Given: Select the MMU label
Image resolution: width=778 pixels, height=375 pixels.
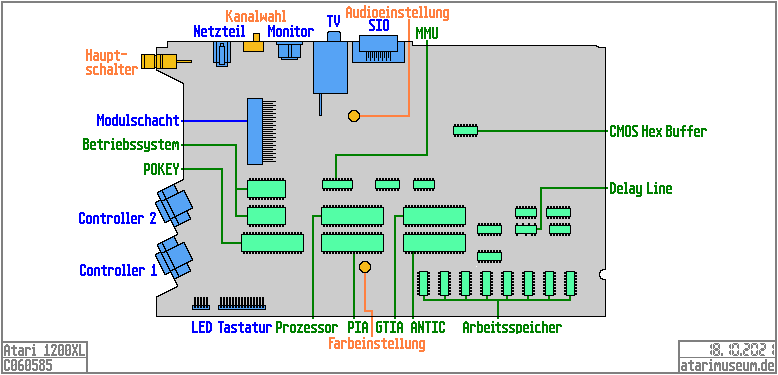Looking at the screenshot, I should pyautogui.click(x=427, y=33).
